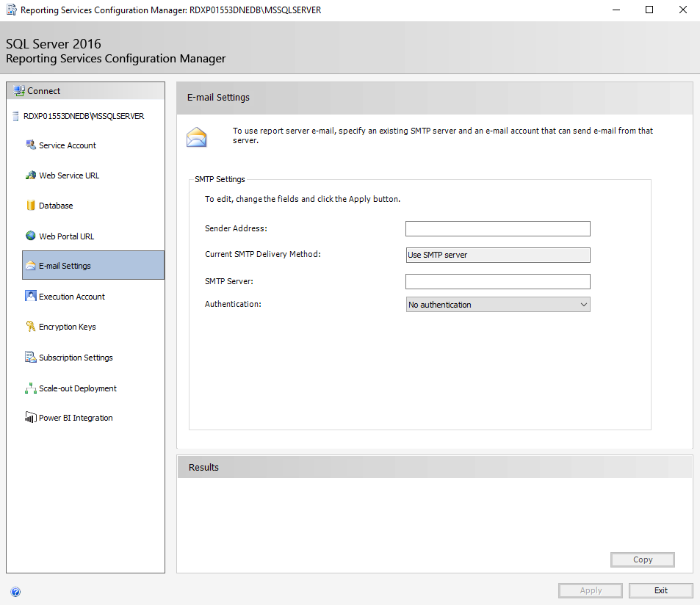Click the 'Current SMTP Delivery Method:' label

pos(262,254)
